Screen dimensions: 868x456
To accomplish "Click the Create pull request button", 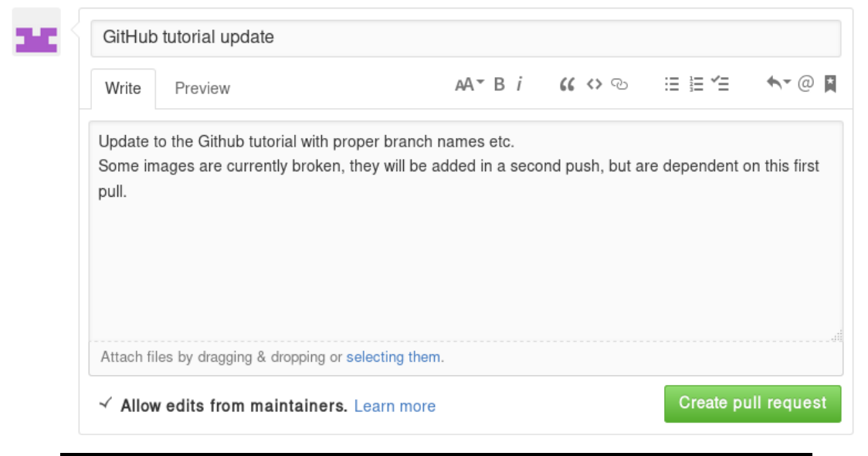I will pos(752,403).
